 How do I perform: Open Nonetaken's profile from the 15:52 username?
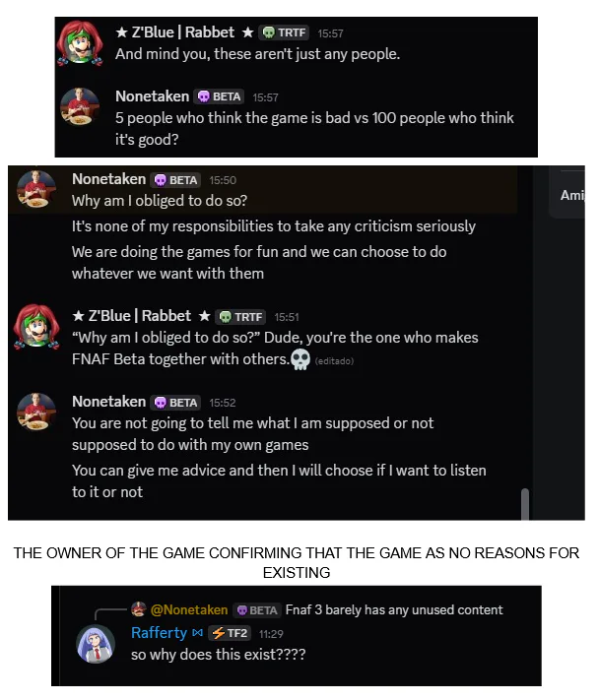(x=109, y=402)
